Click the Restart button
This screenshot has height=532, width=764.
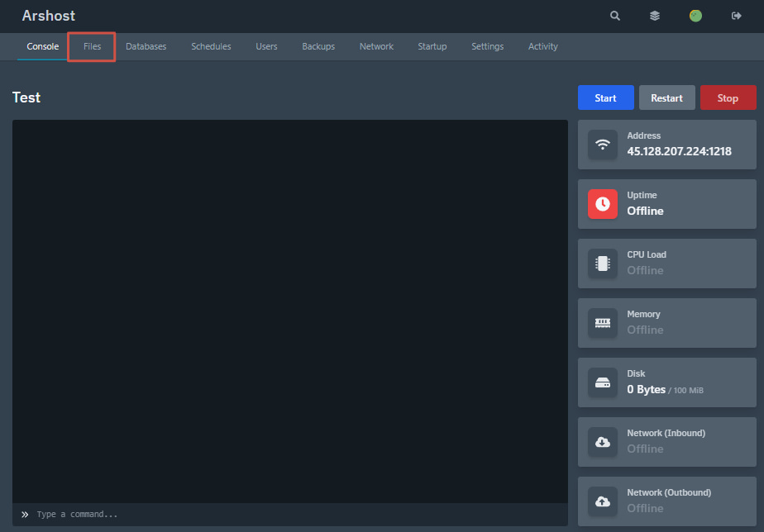point(666,97)
